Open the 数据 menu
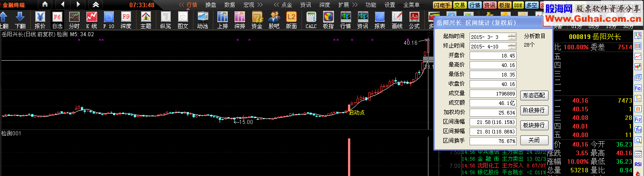644x176 pixels. coord(230,5)
